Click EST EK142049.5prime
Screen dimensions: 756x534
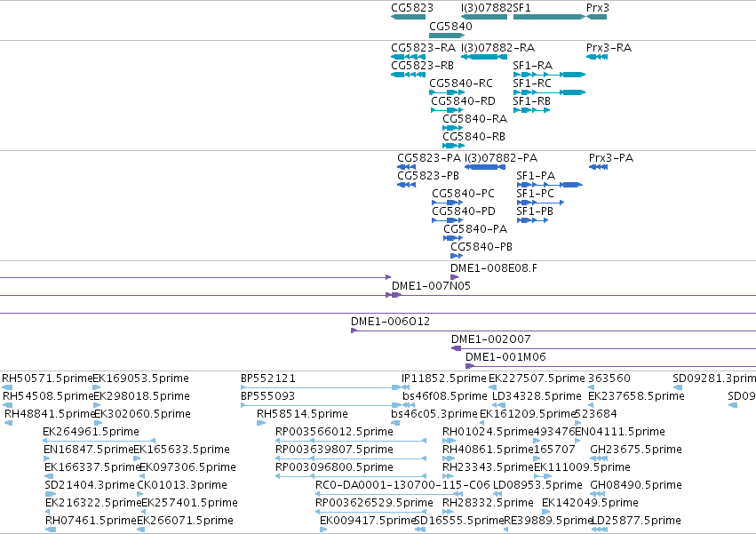tap(590, 504)
